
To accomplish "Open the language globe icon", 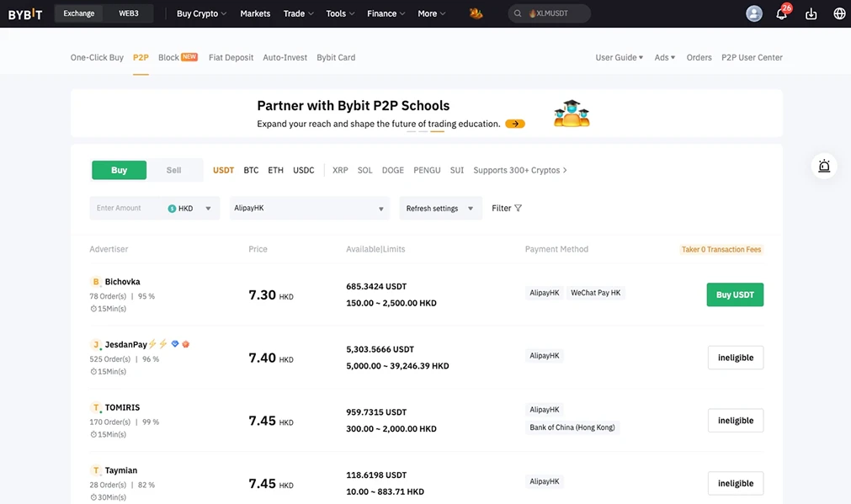I will [x=839, y=13].
